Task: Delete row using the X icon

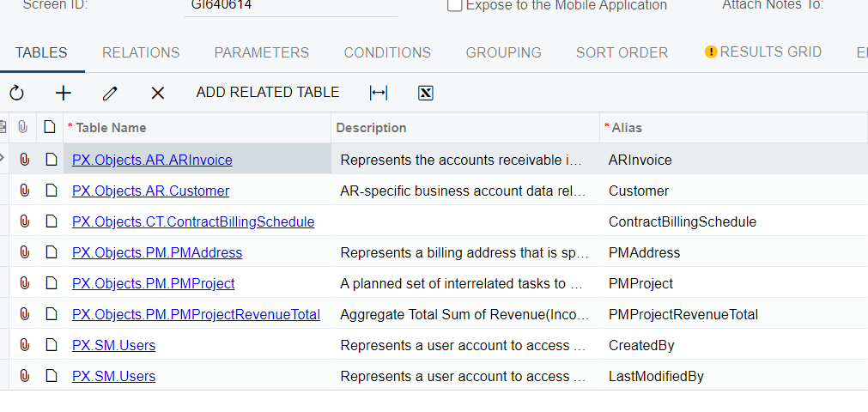Action: click(157, 93)
